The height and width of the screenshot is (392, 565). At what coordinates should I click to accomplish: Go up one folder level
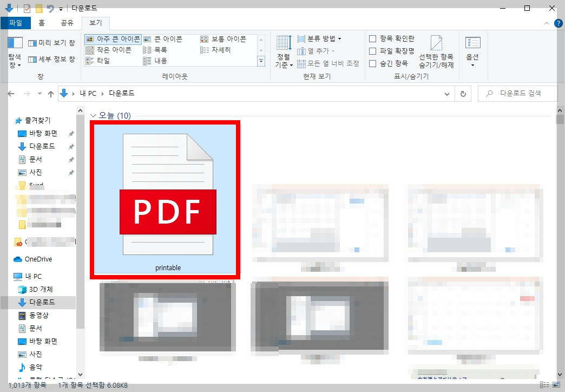point(51,94)
